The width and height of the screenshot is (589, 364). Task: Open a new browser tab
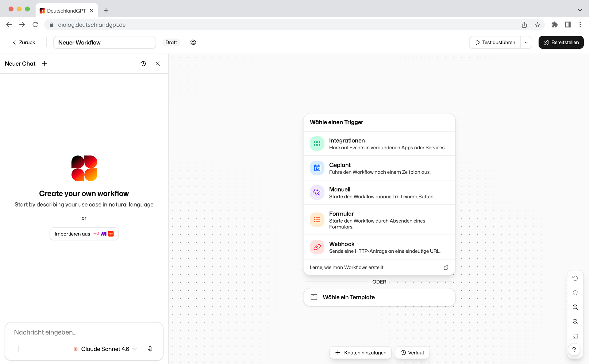pyautogui.click(x=106, y=10)
